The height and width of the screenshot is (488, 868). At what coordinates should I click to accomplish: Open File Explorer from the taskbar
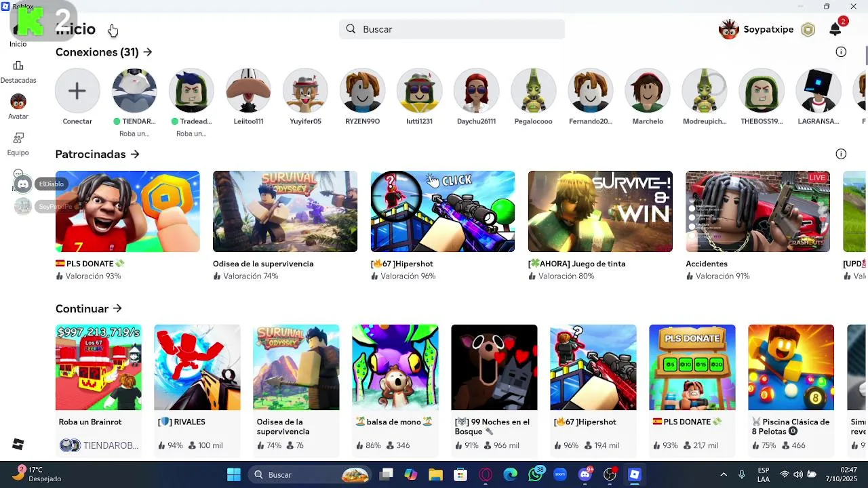435,474
